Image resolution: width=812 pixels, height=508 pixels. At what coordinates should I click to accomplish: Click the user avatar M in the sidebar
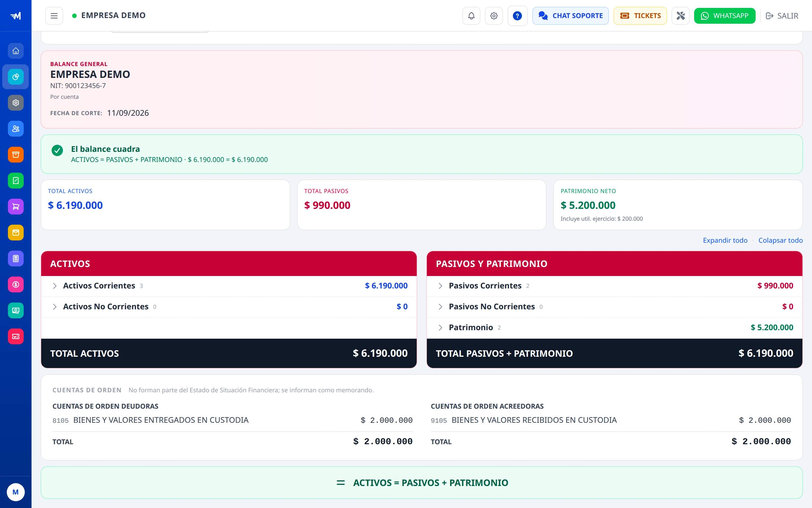[16, 492]
